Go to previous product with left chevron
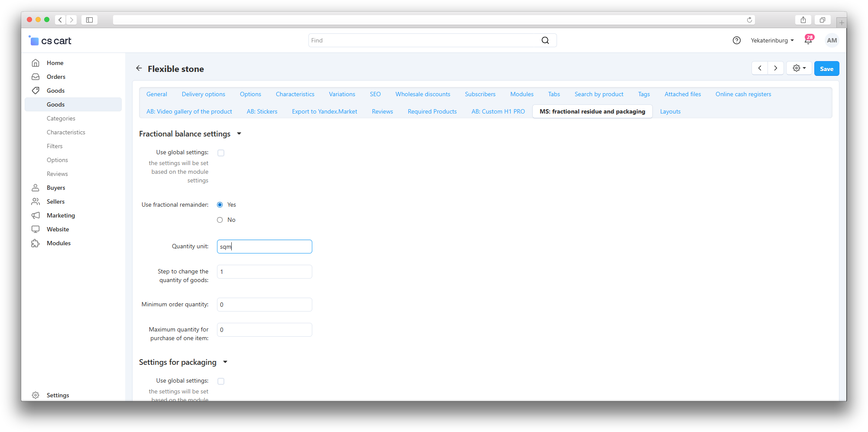 pyautogui.click(x=760, y=68)
